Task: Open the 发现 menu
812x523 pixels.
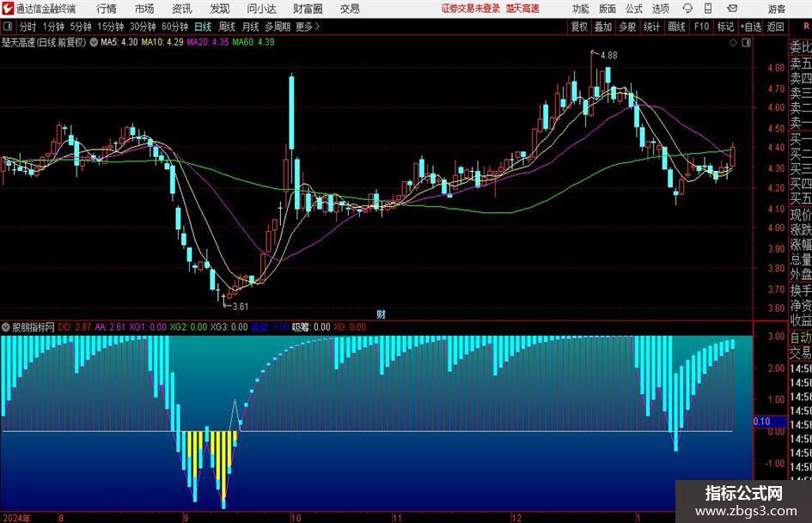Action: coord(220,9)
